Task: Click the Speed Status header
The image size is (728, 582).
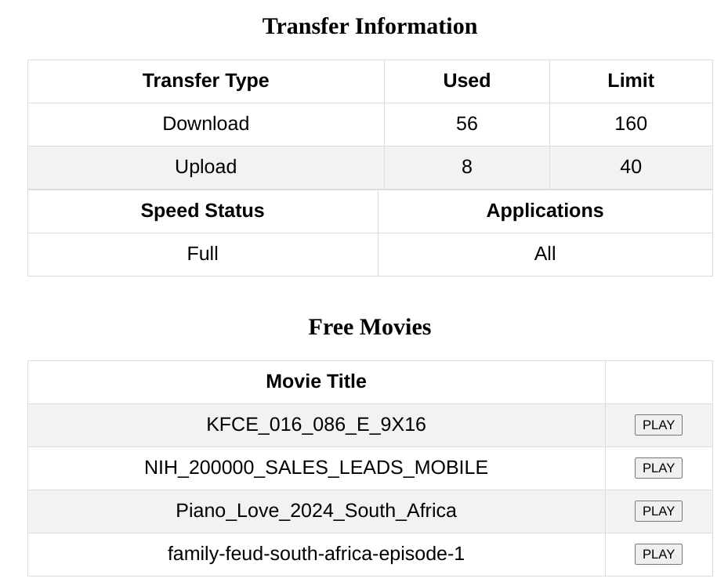Action: coord(202,211)
